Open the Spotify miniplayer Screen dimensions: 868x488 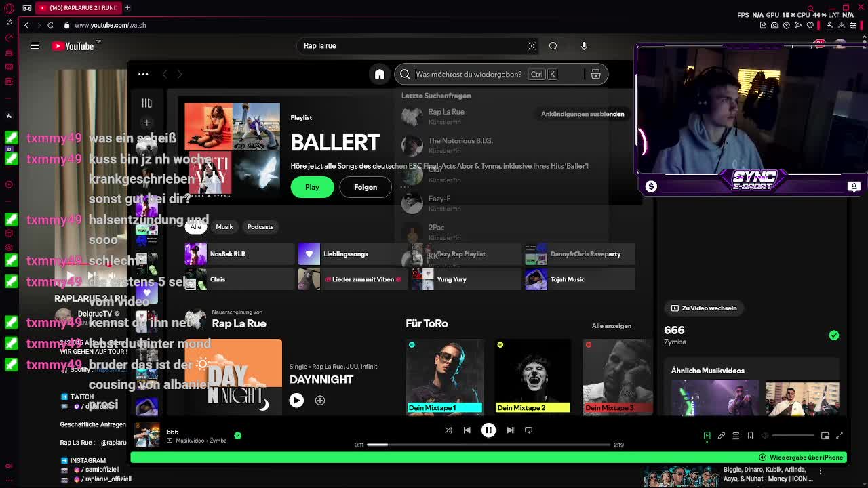(x=825, y=436)
